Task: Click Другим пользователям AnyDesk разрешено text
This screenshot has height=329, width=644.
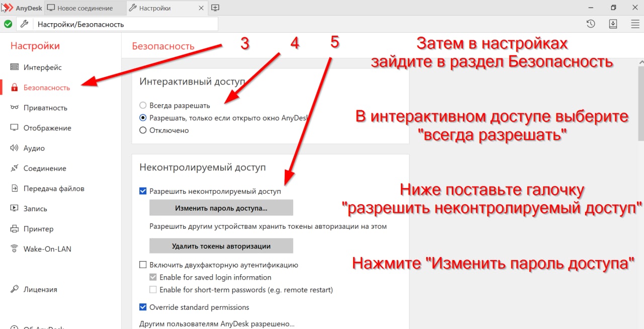Action: pos(217,324)
